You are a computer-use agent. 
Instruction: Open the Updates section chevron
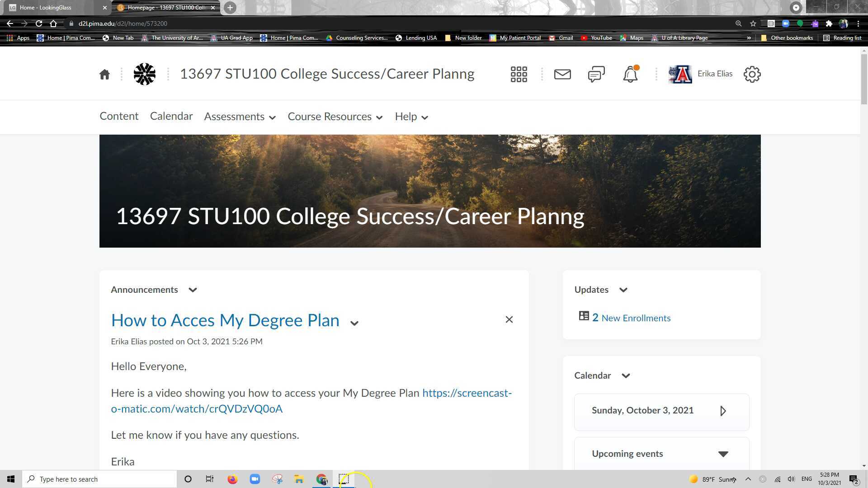[623, 290]
